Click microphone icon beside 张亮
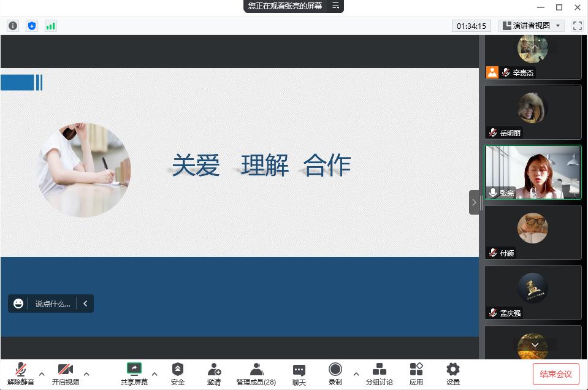This screenshot has height=390, width=588. (493, 193)
